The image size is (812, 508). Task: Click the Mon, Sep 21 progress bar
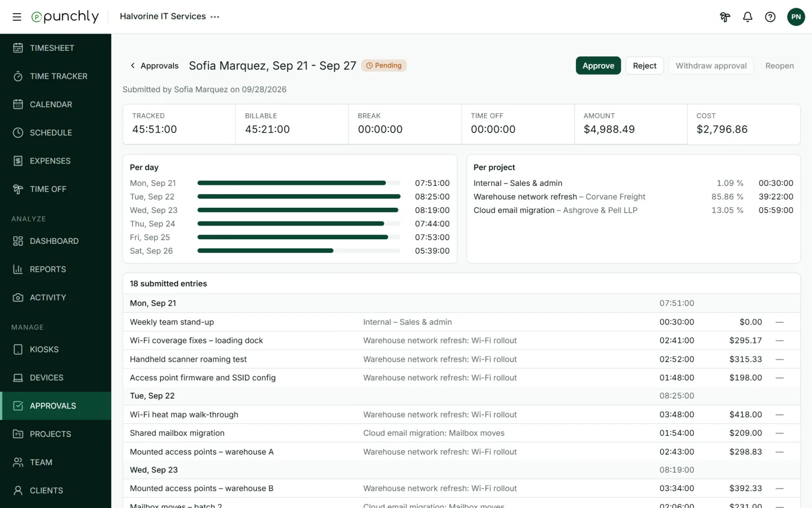(299, 183)
